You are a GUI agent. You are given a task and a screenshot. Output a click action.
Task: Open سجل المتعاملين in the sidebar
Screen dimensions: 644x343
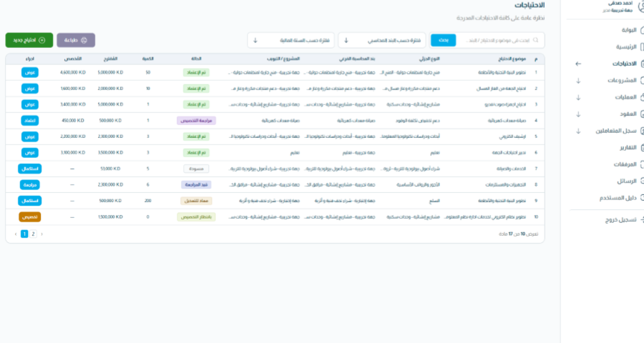point(616,131)
